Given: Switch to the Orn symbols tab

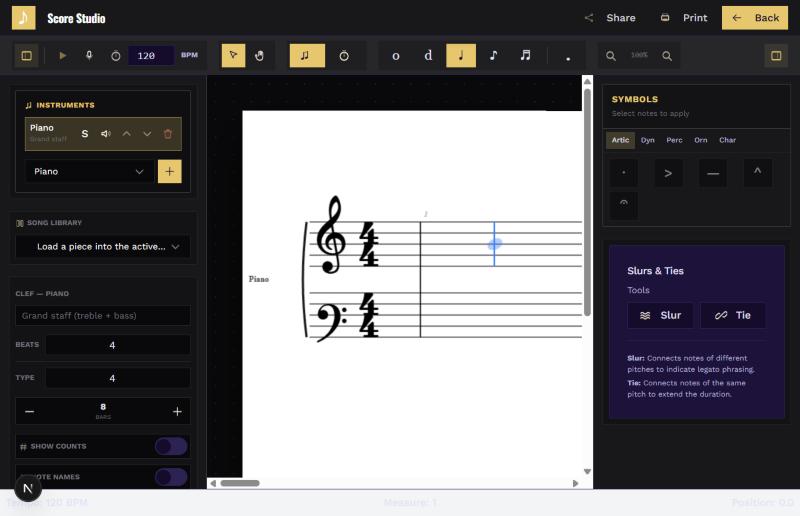Looking at the screenshot, I should coord(701,140).
